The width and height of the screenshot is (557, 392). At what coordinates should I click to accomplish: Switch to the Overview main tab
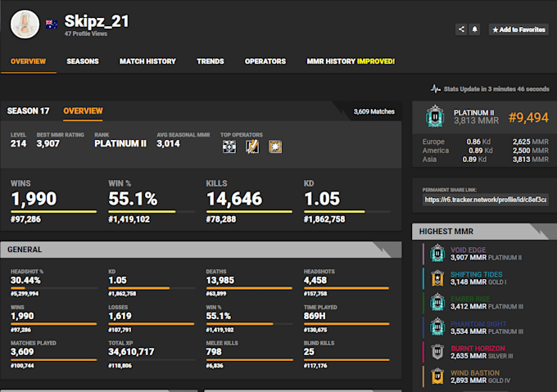(28, 61)
